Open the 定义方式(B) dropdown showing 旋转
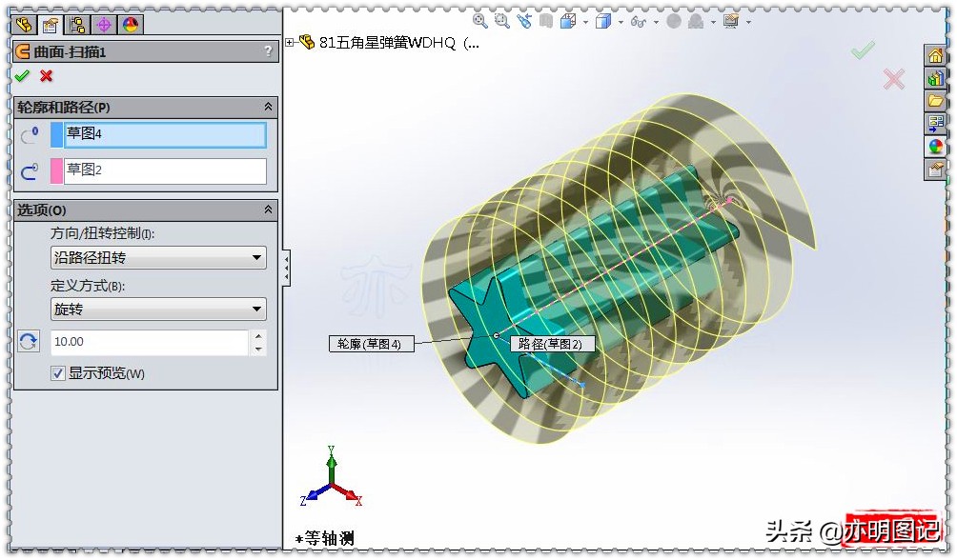The height and width of the screenshot is (560, 957). [x=158, y=309]
